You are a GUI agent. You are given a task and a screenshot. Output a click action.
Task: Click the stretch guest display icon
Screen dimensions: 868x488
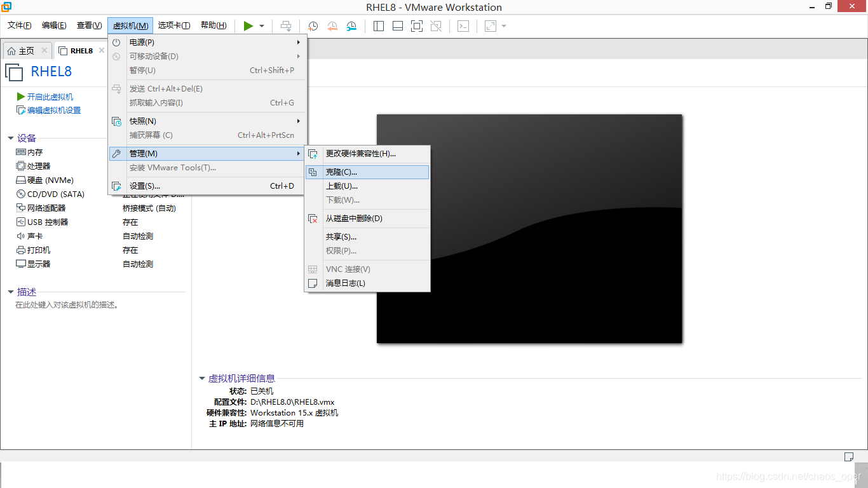491,26
